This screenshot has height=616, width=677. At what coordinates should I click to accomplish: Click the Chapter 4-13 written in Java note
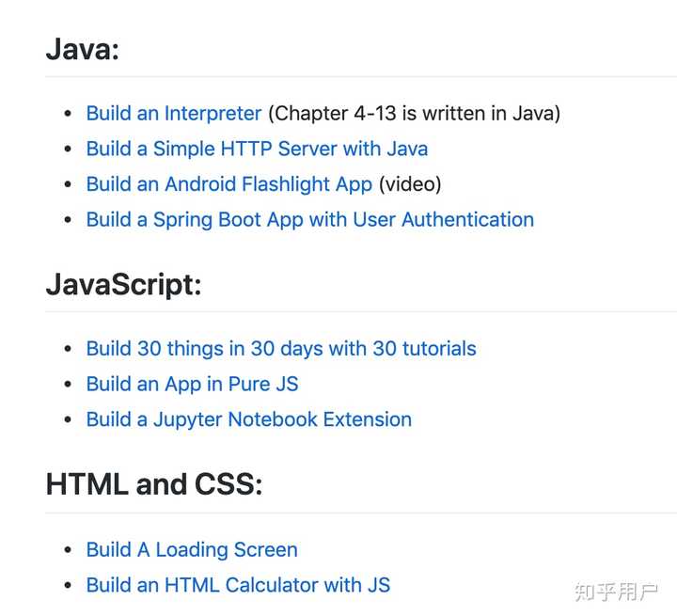tap(414, 114)
